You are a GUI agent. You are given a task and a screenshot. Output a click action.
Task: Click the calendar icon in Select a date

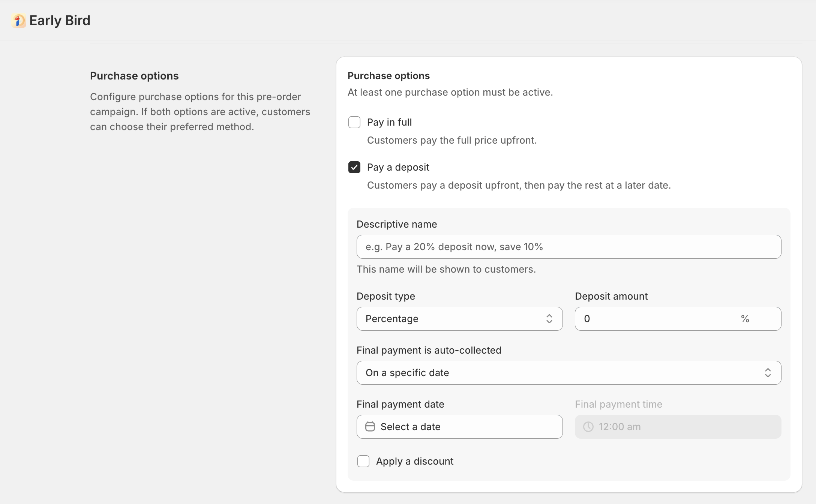[370, 426]
